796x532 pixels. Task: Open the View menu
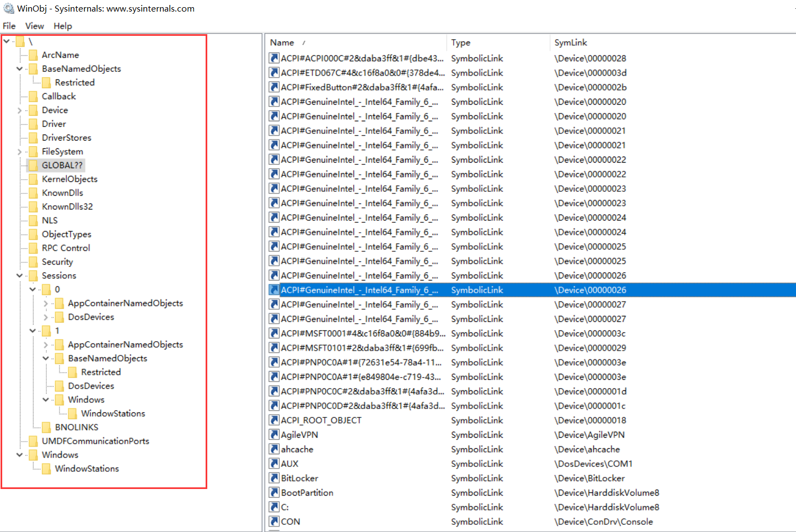(x=34, y=26)
